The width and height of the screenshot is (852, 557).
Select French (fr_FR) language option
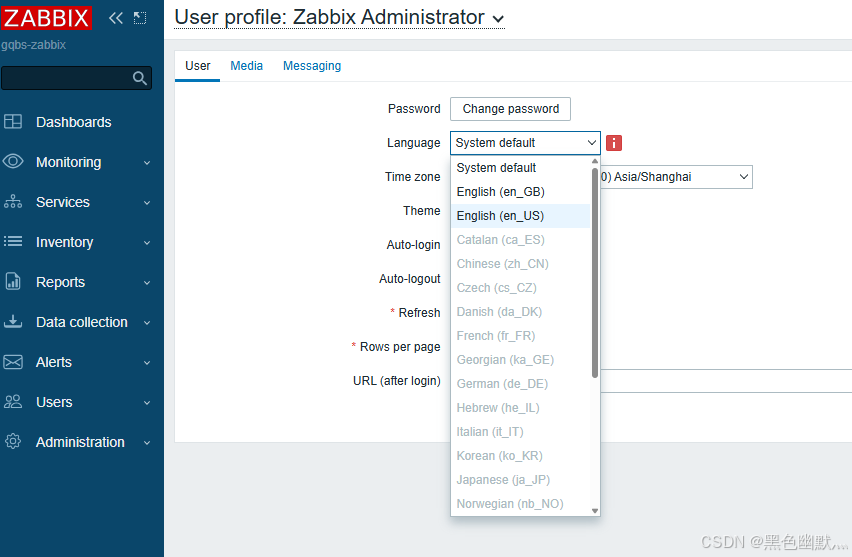[x=521, y=336]
